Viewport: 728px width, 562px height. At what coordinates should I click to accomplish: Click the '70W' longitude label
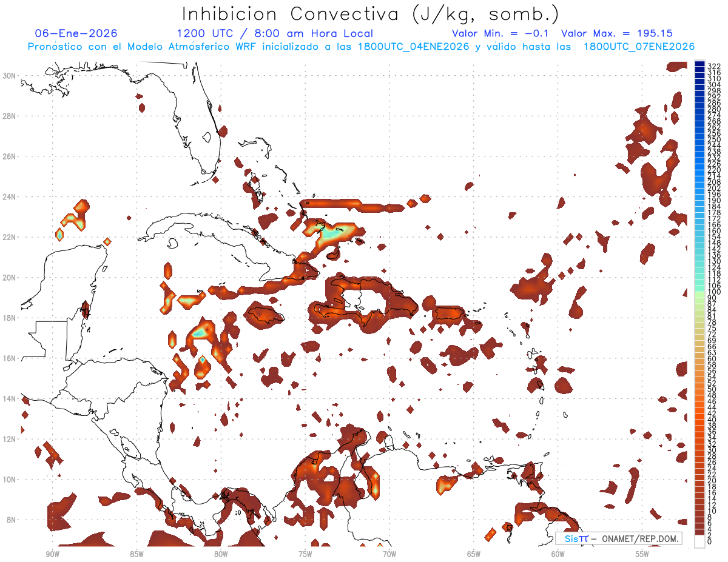(x=389, y=554)
